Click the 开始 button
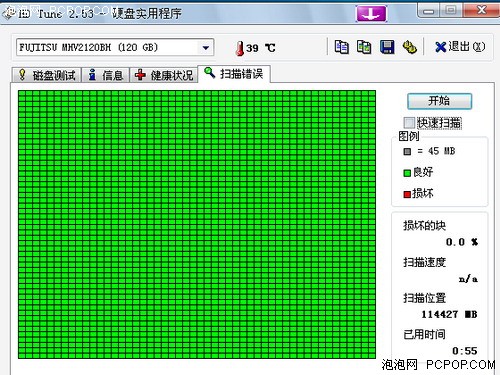Screen dimensions: 500x375 [439, 101]
